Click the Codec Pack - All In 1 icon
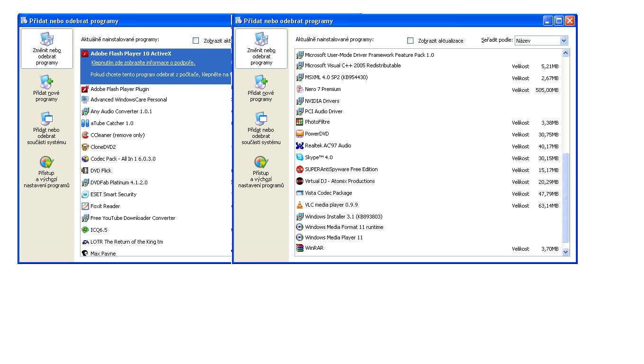Screen dimensions: 644x364 85,159
